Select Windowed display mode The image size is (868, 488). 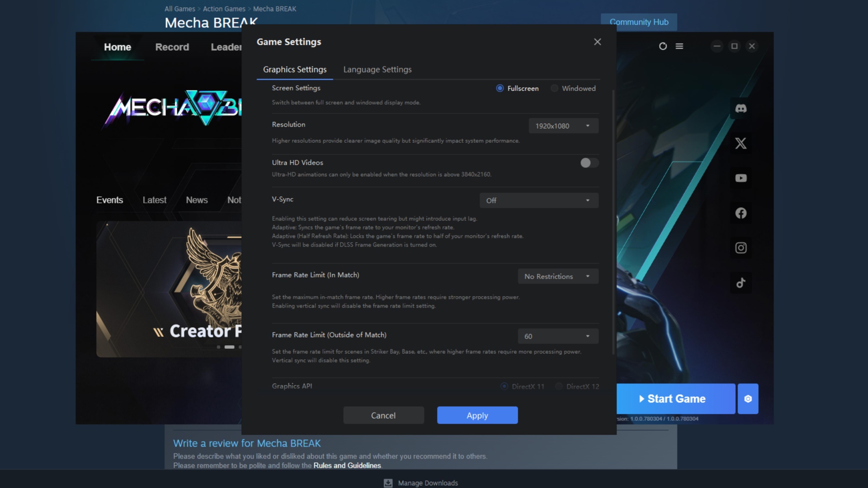coord(573,88)
